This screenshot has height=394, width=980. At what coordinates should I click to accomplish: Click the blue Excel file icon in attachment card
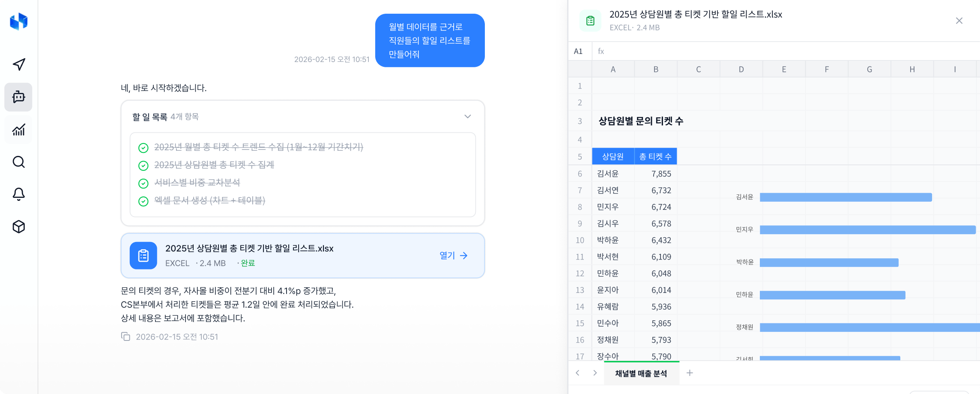[x=143, y=256]
